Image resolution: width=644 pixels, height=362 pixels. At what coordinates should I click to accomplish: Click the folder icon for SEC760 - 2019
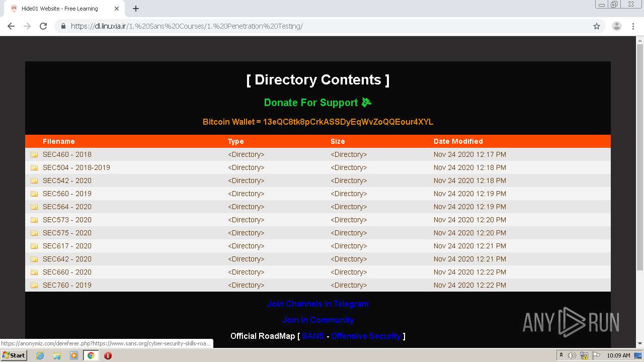click(x=34, y=285)
